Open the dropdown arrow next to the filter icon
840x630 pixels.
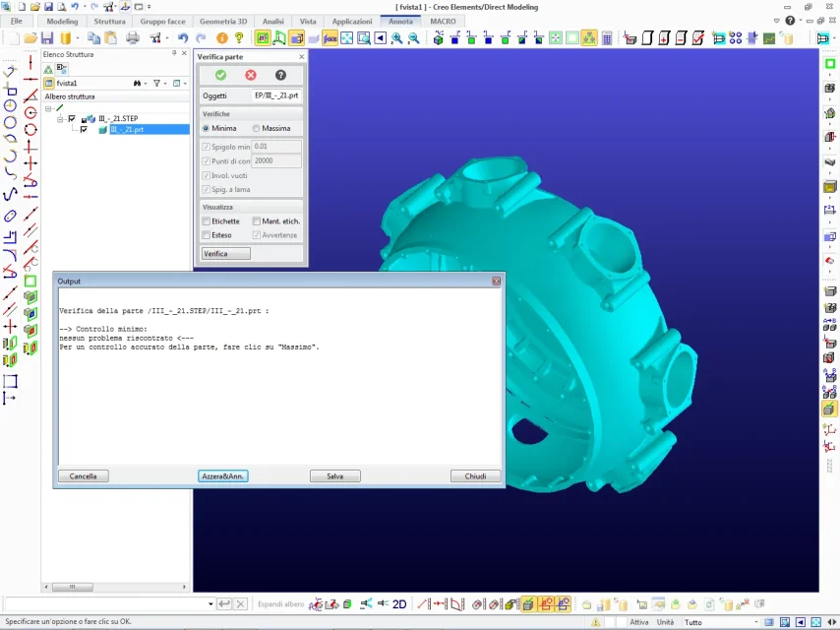[165, 83]
